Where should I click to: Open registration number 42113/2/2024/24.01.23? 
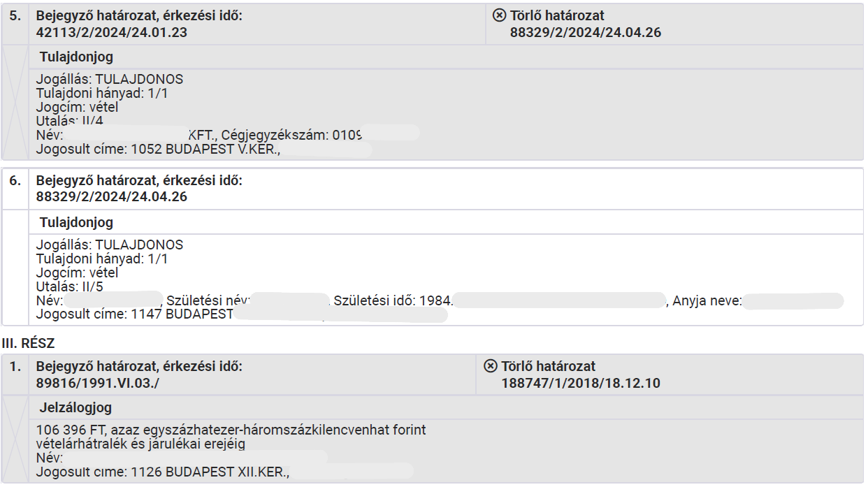[x=112, y=32]
